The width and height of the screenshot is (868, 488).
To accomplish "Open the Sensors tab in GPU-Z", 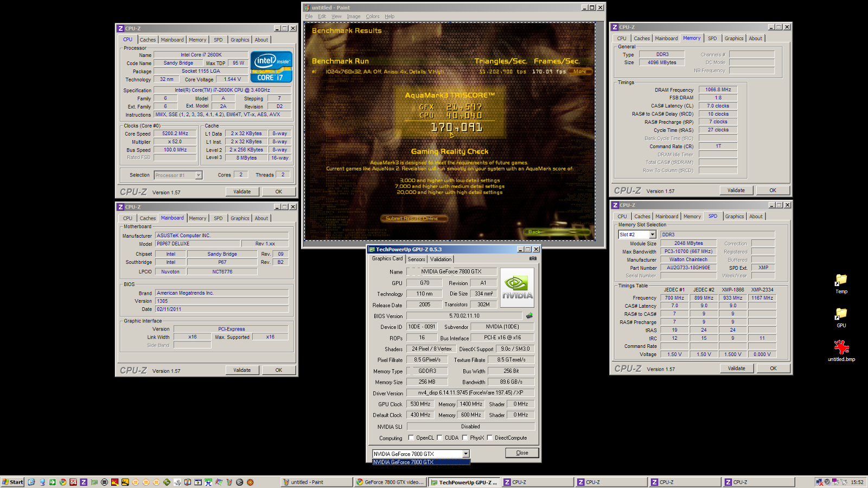I will pyautogui.click(x=417, y=259).
